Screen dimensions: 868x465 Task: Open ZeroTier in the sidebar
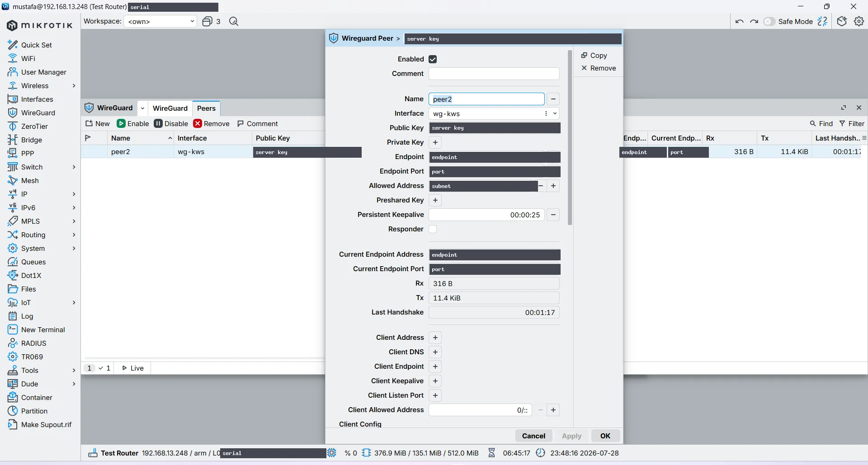[28, 126]
